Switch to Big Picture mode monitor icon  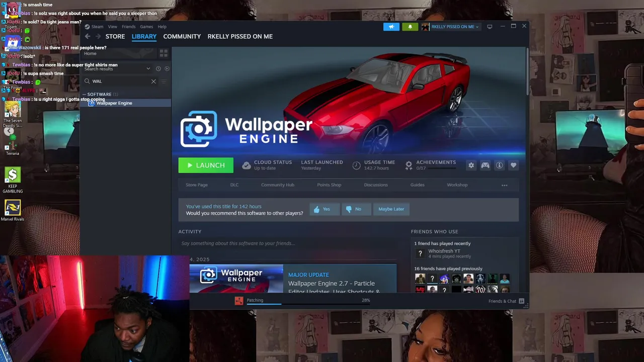[490, 27]
